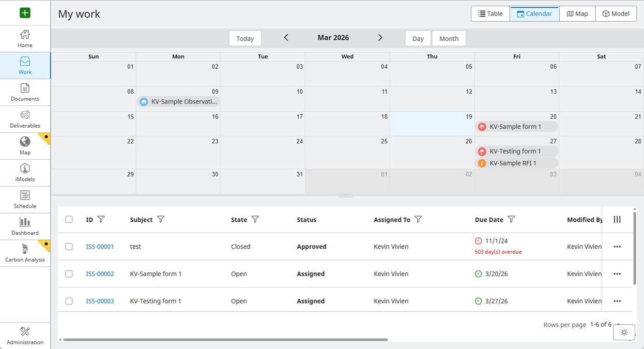This screenshot has width=644, height=349.
Task: Open the Schedule sidebar section
Action: pos(25,200)
